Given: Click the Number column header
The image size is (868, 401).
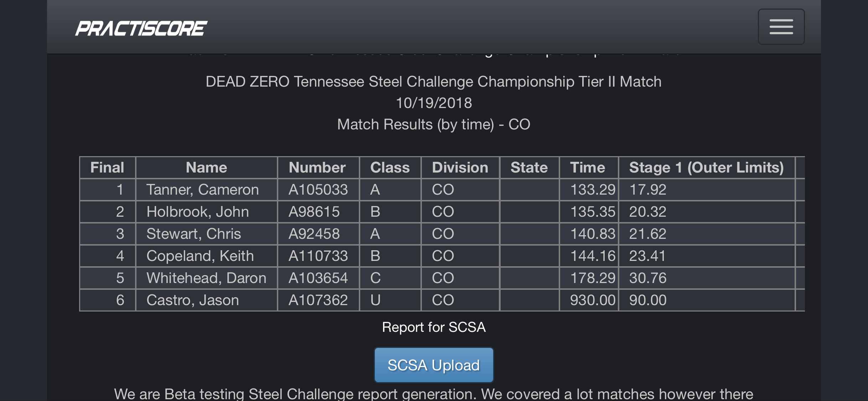Looking at the screenshot, I should coord(317,168).
